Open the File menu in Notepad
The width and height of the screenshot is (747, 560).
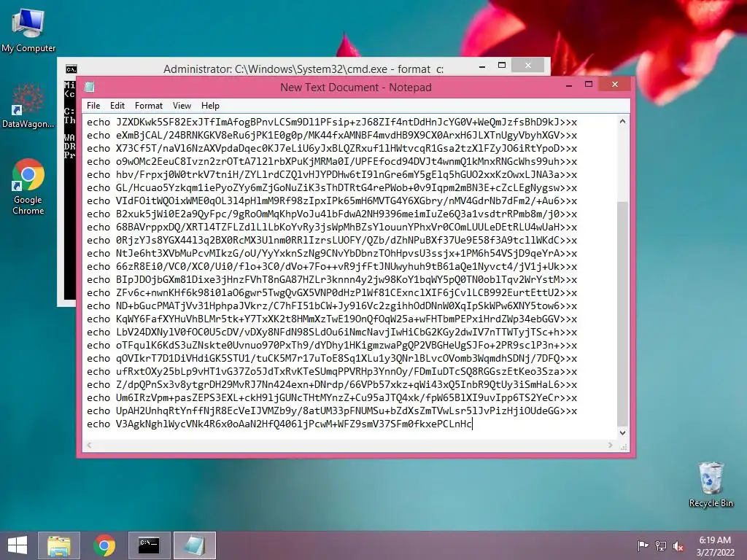coord(93,106)
